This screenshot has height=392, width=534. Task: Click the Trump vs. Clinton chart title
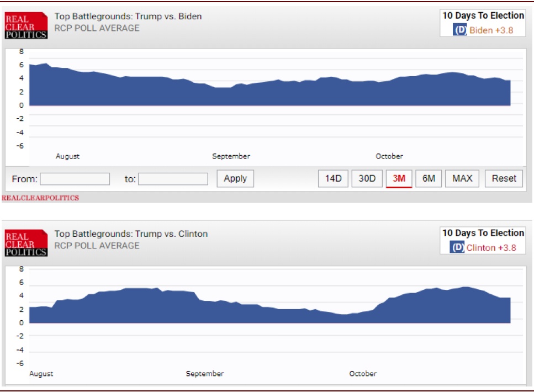click(x=131, y=234)
